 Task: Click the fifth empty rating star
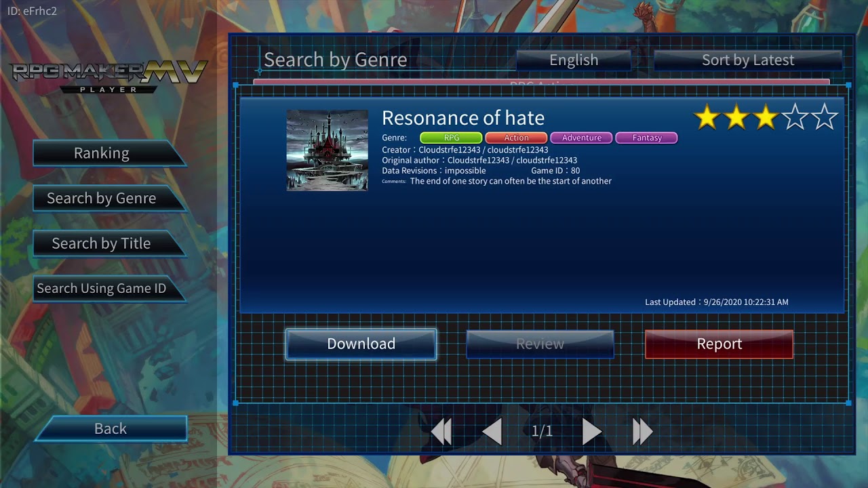pyautogui.click(x=825, y=117)
